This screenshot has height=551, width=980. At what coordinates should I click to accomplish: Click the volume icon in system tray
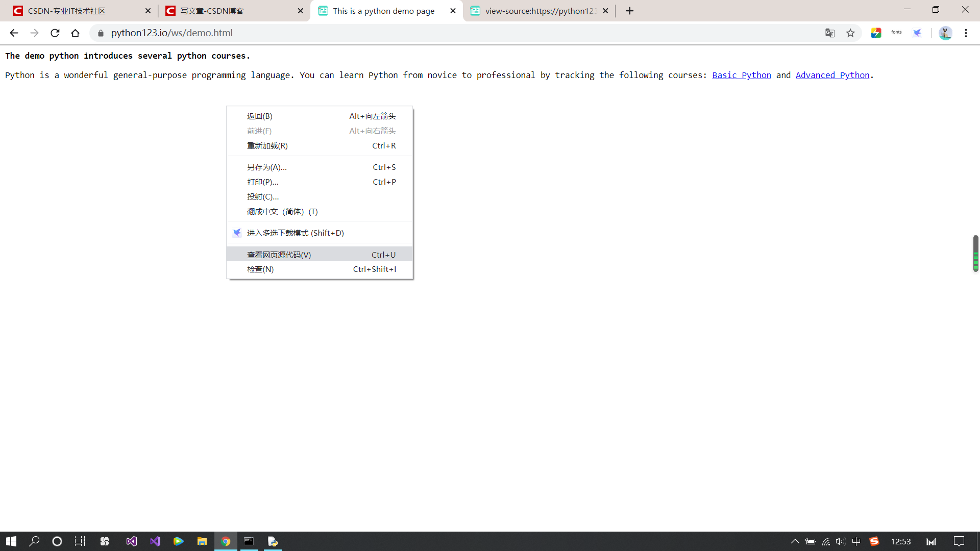click(x=840, y=541)
